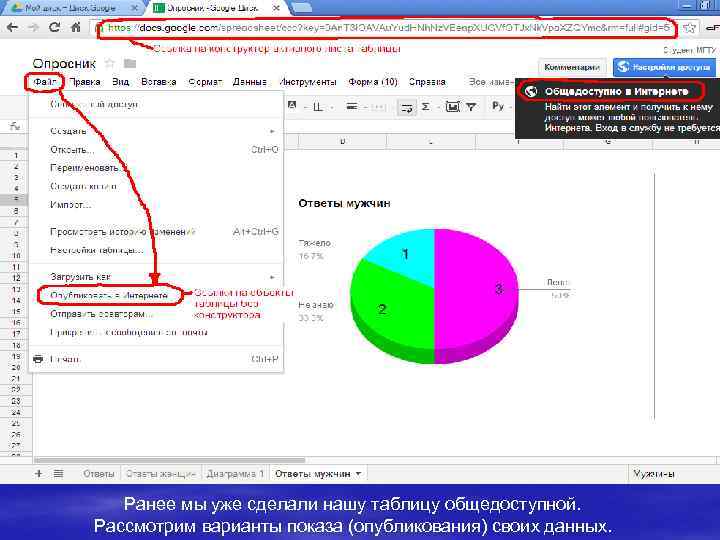This screenshot has height=540, width=720.
Task: Choose Настройки таблицы... in the File menu
Action: tap(156, 250)
